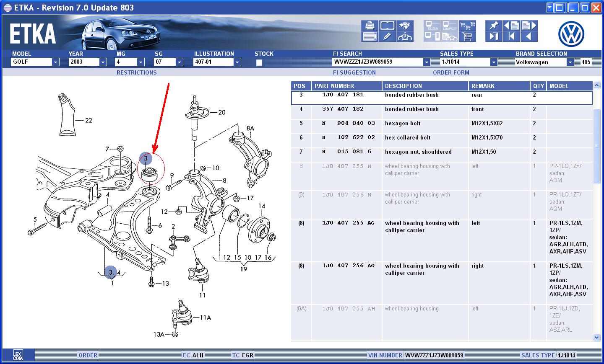Click callout 8A in the illustration

tap(250, 129)
